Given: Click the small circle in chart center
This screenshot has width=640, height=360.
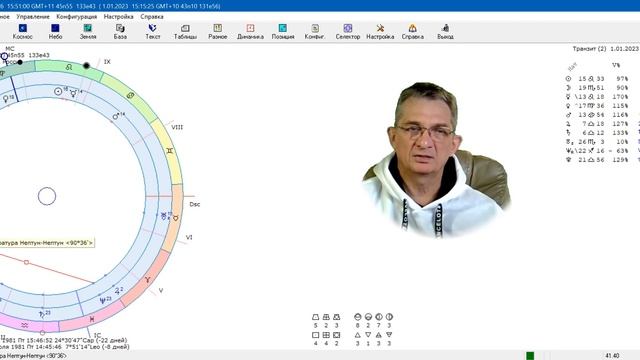Looking at the screenshot, I should [47, 196].
